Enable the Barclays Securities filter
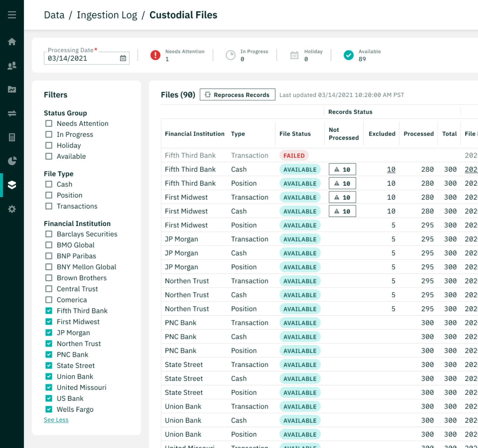478x448 pixels. click(x=49, y=234)
